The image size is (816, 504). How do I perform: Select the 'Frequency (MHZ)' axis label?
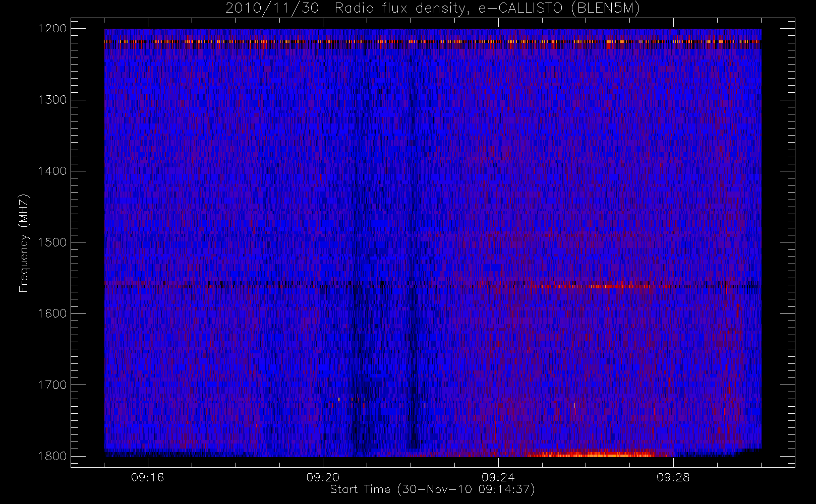tap(24, 243)
